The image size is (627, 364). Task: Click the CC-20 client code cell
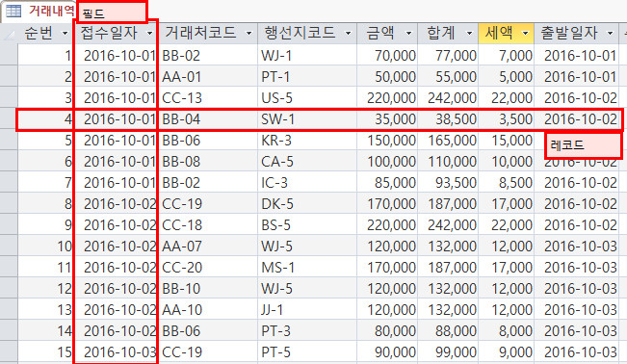pyautogui.click(x=208, y=267)
